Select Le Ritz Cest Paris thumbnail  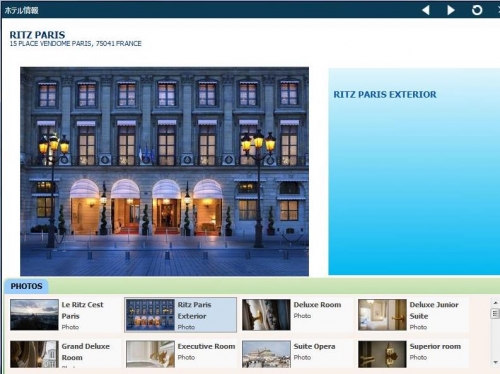(34, 315)
